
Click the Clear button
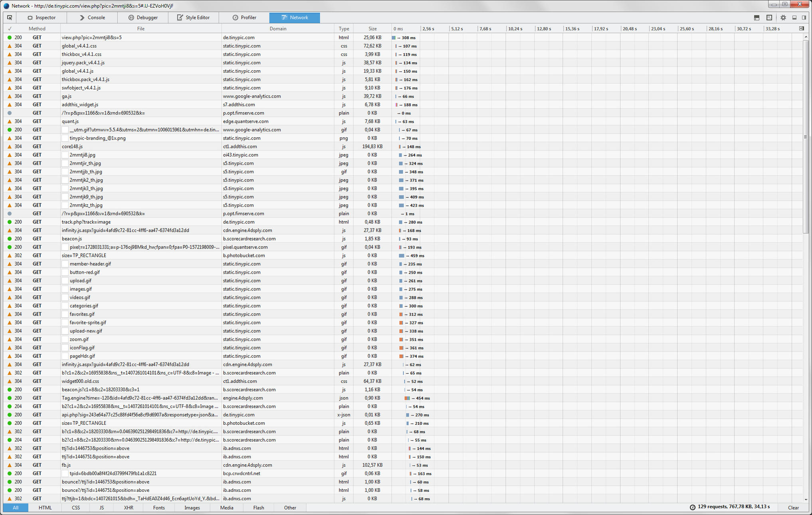pos(793,507)
